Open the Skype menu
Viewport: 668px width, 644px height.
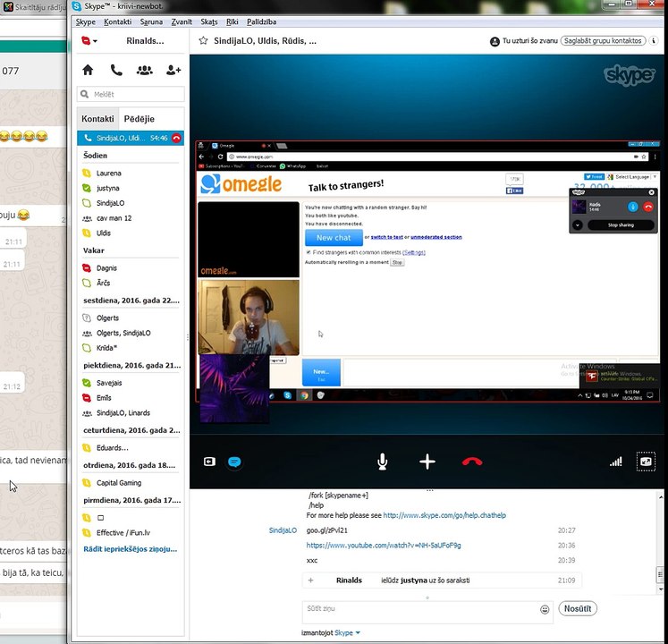pos(86,21)
